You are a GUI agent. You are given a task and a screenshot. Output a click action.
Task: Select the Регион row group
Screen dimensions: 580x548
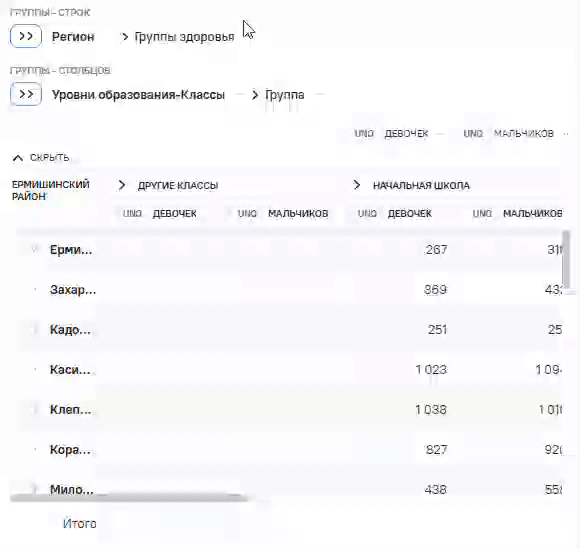73,37
